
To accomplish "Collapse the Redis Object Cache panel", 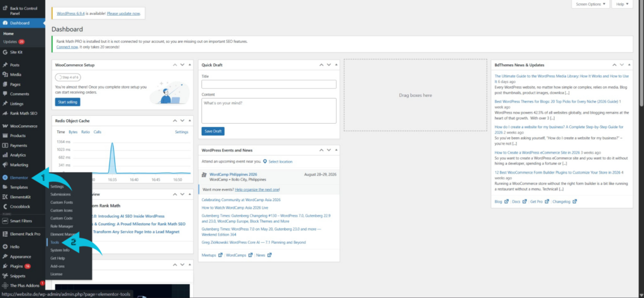I will click(x=189, y=121).
